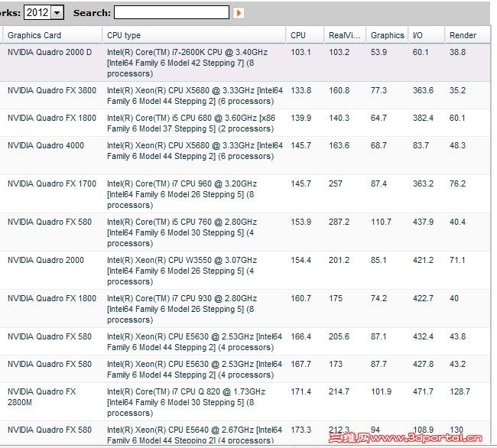
Task: Click Render value 38.8
Action: (x=457, y=52)
